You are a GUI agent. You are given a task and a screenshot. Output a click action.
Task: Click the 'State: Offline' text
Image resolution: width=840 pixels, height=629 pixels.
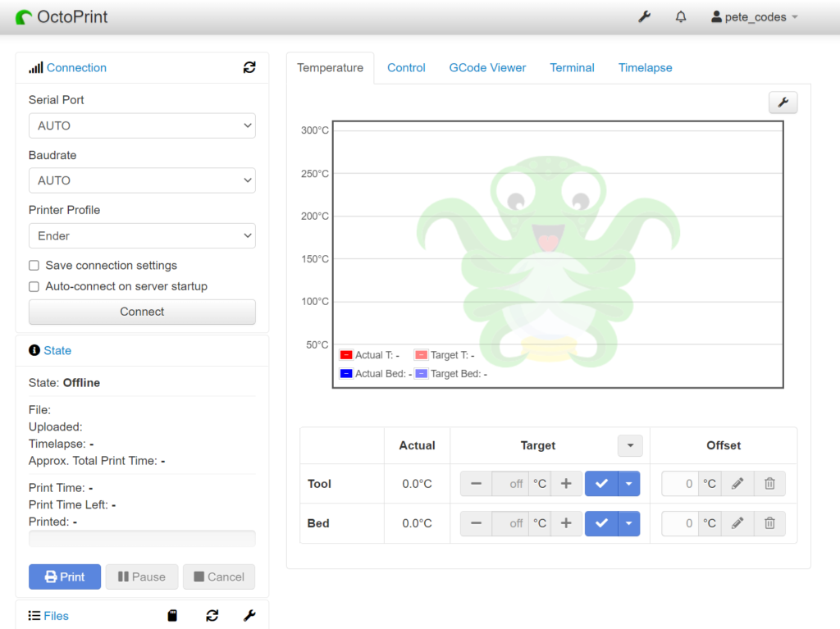[64, 382]
